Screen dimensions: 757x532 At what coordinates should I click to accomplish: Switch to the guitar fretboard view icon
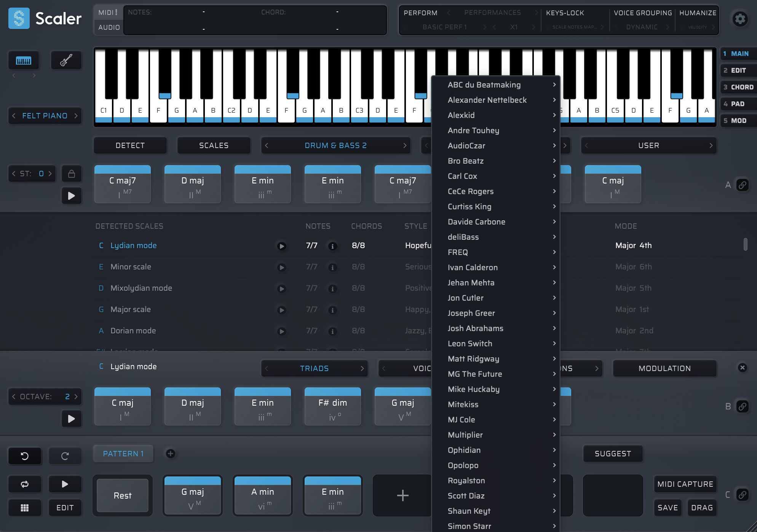tap(66, 61)
